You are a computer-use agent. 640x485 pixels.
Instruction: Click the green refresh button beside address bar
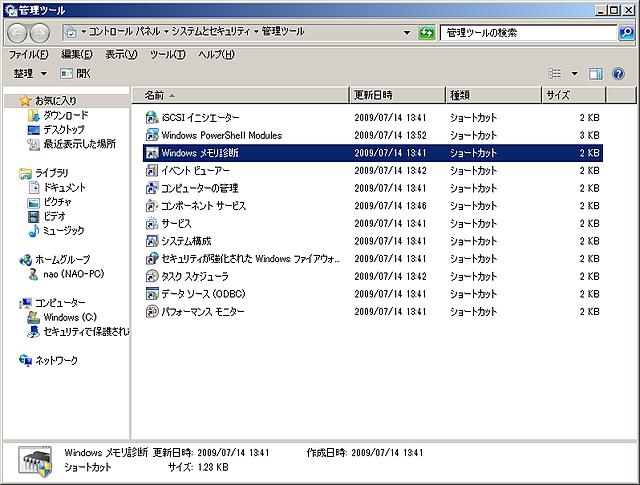427,33
